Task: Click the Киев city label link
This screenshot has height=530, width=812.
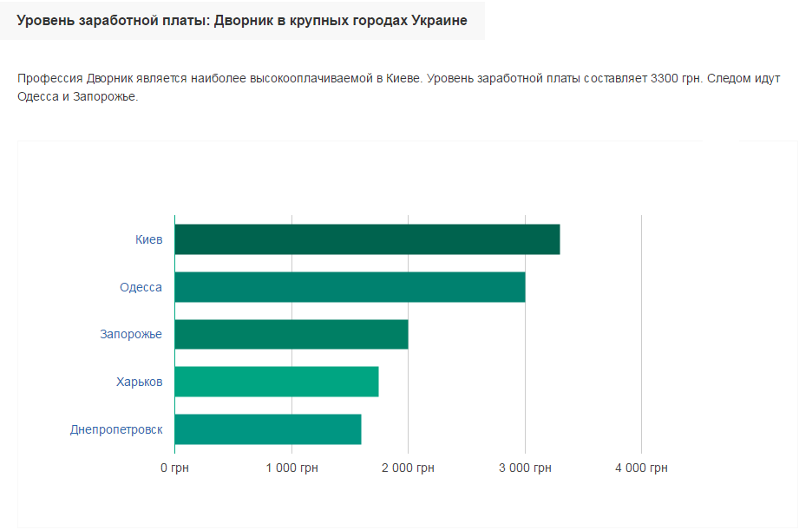Action: pos(148,239)
